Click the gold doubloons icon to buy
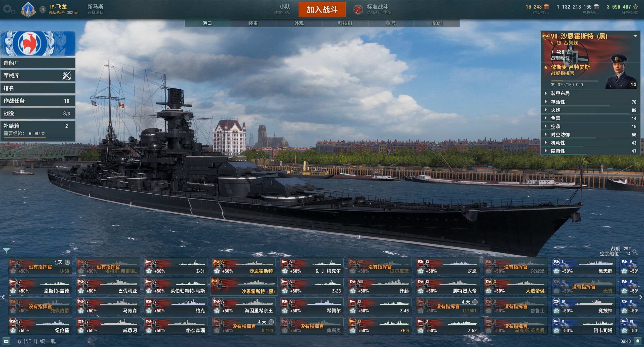This screenshot has height=347, width=644. tap(546, 7)
